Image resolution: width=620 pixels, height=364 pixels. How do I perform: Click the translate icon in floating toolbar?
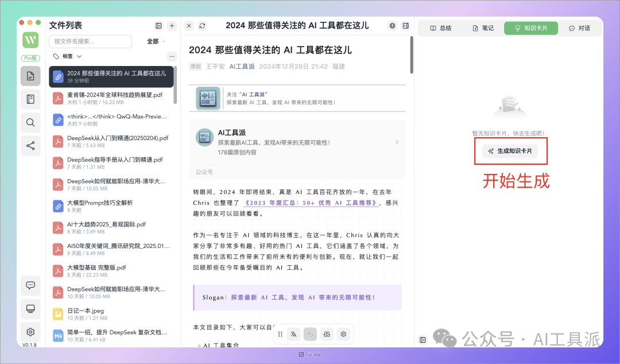click(293, 334)
